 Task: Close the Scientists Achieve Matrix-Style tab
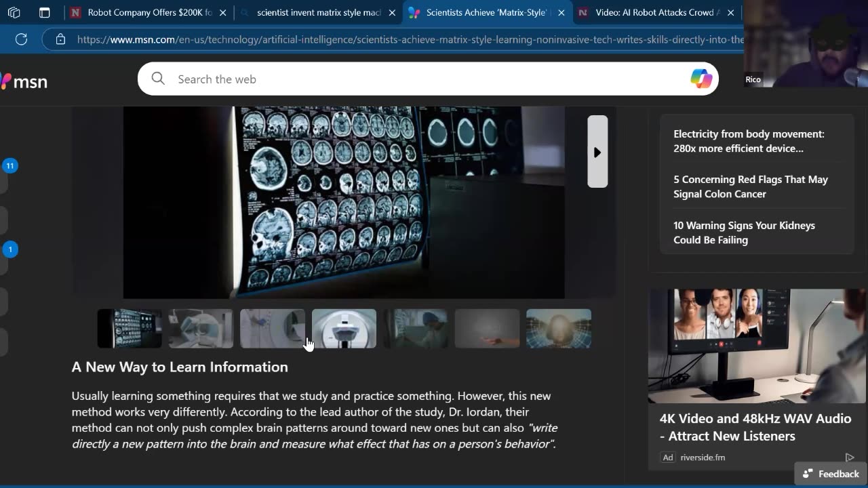pyautogui.click(x=561, y=12)
